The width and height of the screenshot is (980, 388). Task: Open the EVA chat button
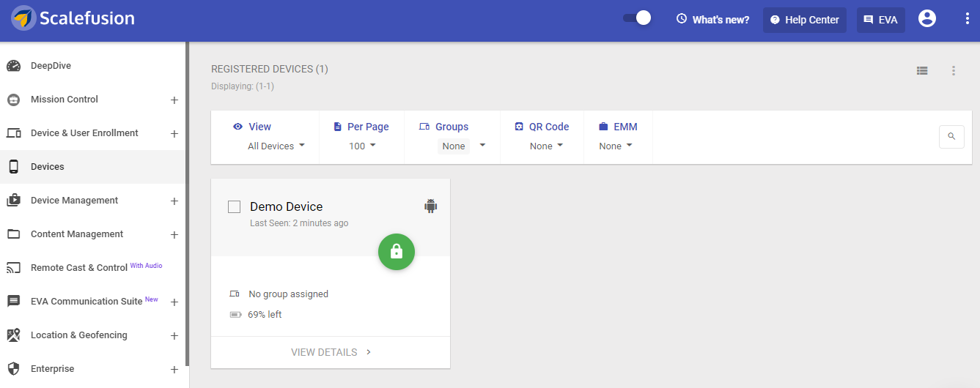click(x=880, y=20)
